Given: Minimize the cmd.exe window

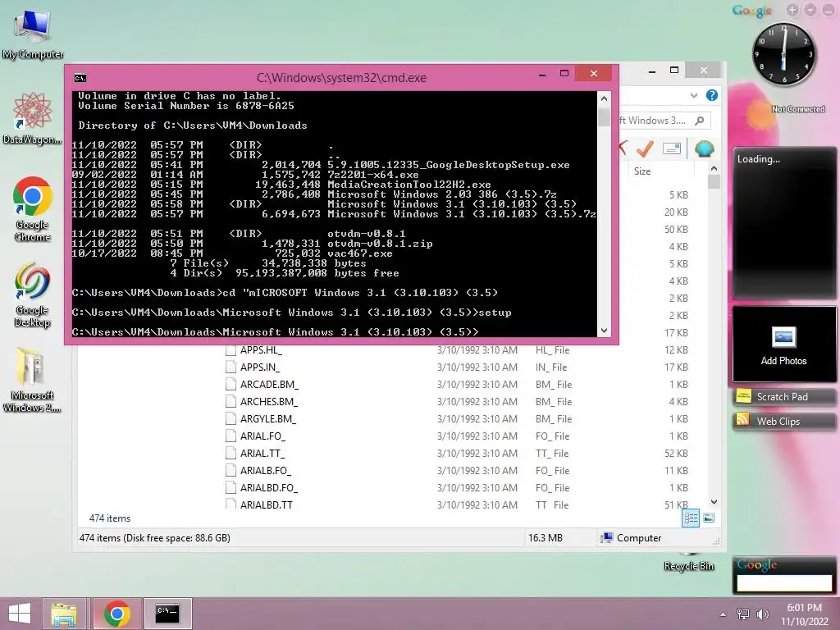Looking at the screenshot, I should 542,73.
